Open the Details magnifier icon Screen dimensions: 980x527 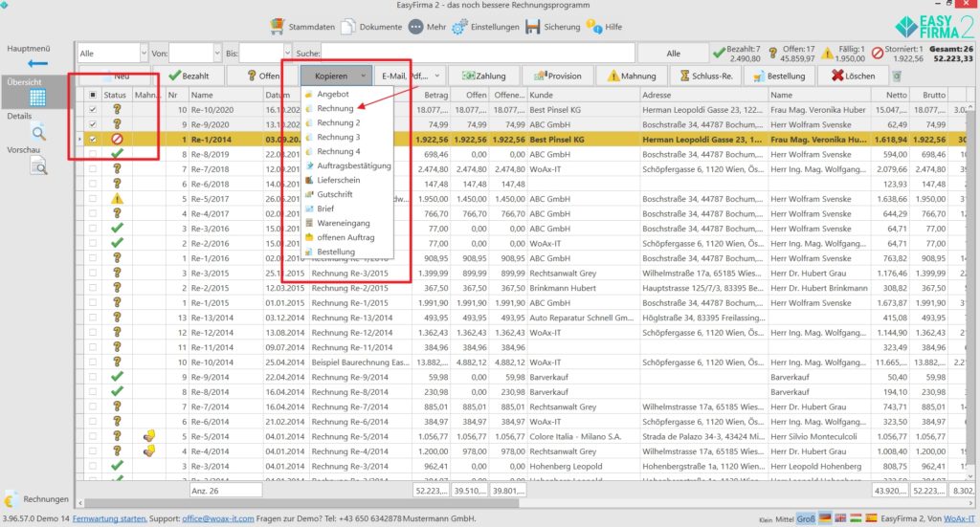[x=38, y=132]
